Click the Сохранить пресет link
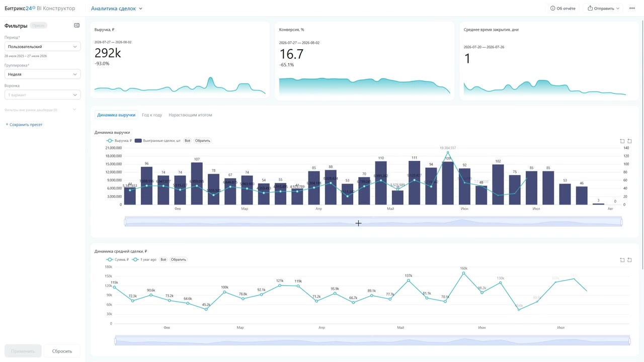This screenshot has width=644, height=362. pyautogui.click(x=24, y=125)
